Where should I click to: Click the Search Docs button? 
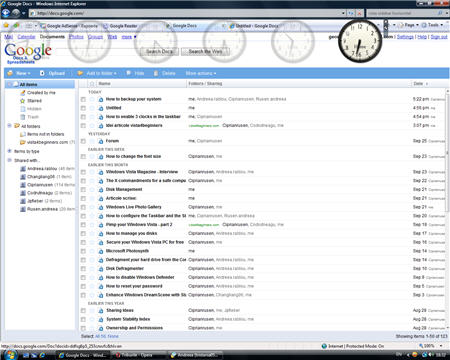coord(159,51)
